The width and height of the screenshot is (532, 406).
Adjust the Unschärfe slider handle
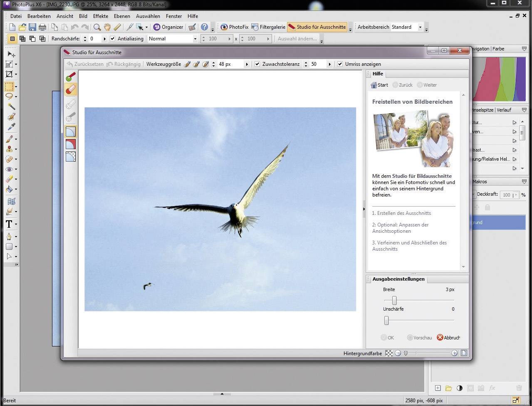click(x=386, y=320)
